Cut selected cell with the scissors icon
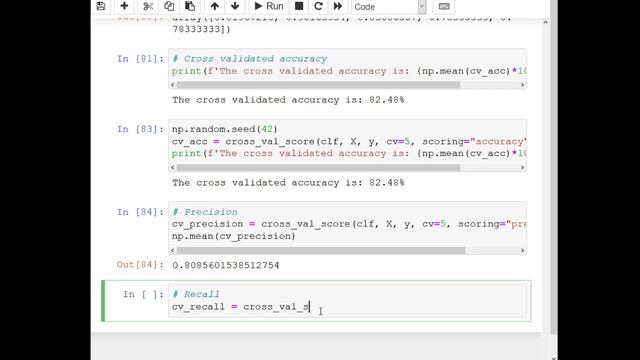Viewport: 640px width, 360px height. [148, 6]
